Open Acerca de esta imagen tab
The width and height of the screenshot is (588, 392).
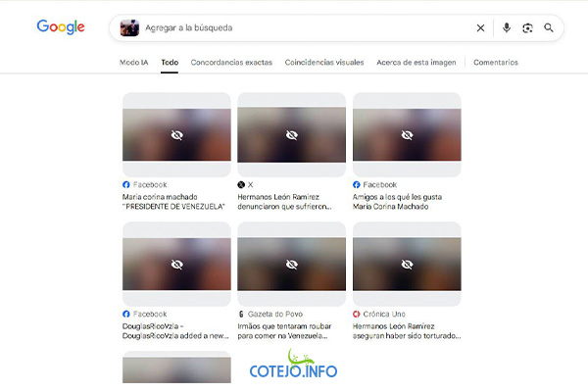point(416,63)
